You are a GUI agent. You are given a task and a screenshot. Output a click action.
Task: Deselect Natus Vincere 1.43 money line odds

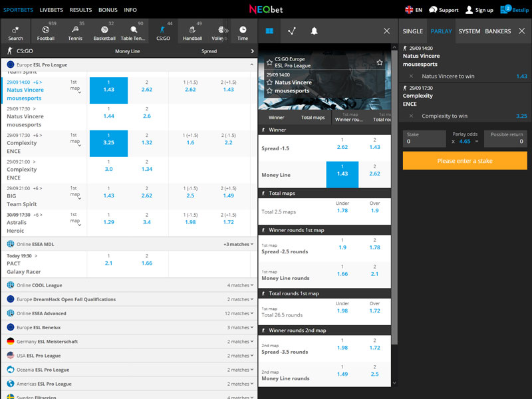[x=108, y=90]
